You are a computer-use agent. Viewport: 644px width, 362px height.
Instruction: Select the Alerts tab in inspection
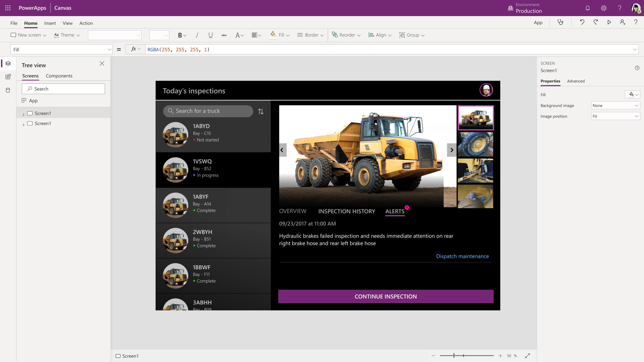click(394, 211)
